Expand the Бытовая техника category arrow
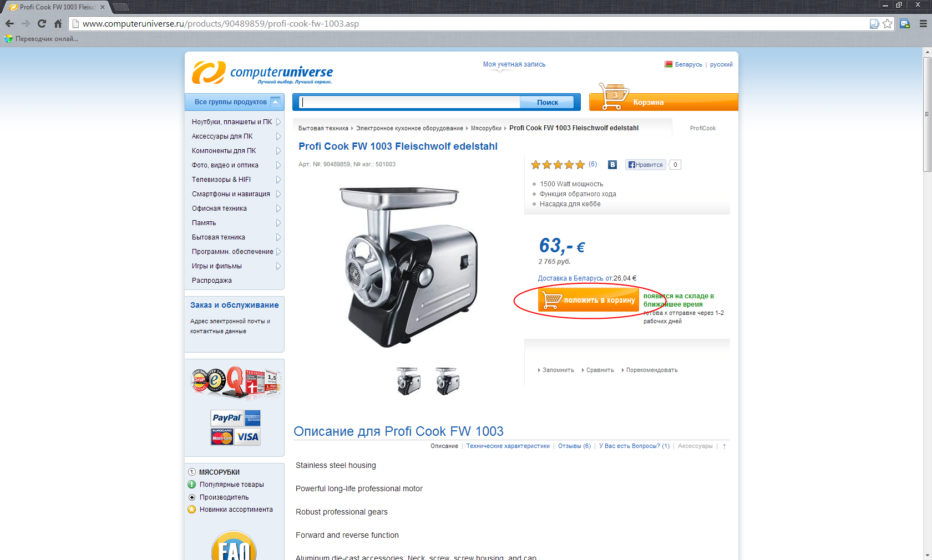 278,237
